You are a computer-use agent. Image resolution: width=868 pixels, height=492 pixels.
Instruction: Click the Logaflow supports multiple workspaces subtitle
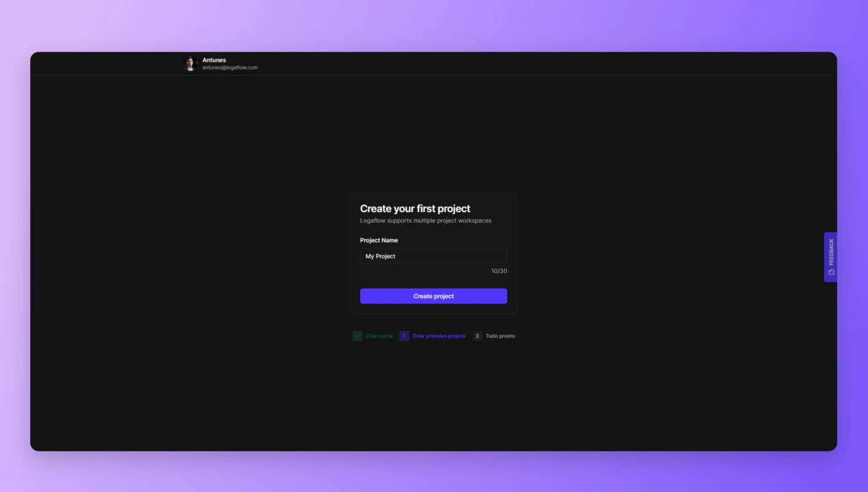tap(425, 221)
